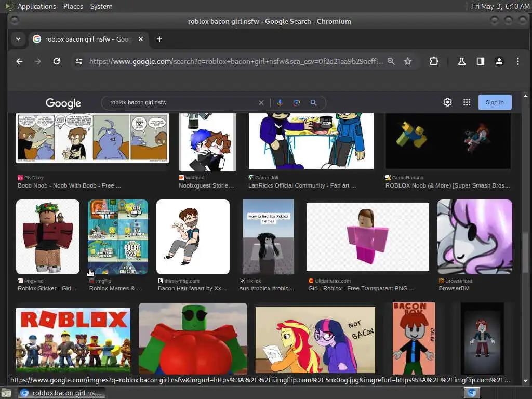Select the Chromium taskbar window button

61,393
